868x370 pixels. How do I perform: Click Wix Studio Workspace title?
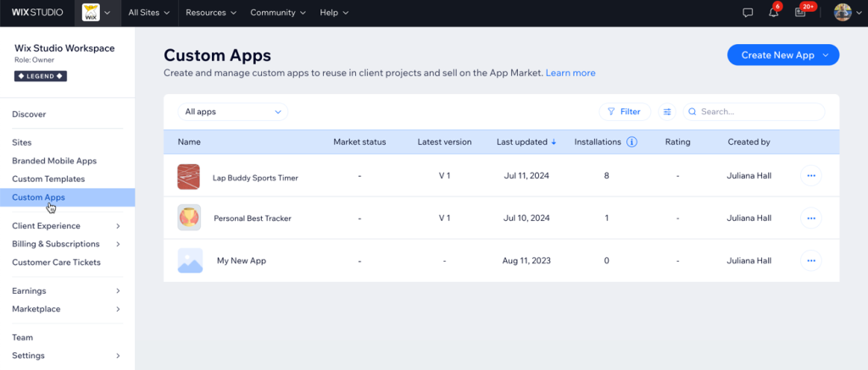pos(64,48)
